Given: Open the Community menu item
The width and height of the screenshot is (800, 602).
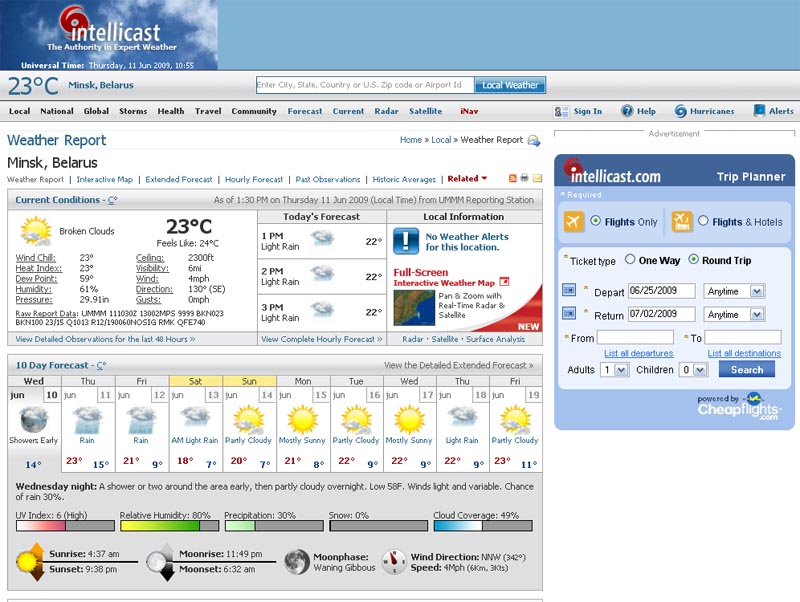Looking at the screenshot, I should click(254, 111).
